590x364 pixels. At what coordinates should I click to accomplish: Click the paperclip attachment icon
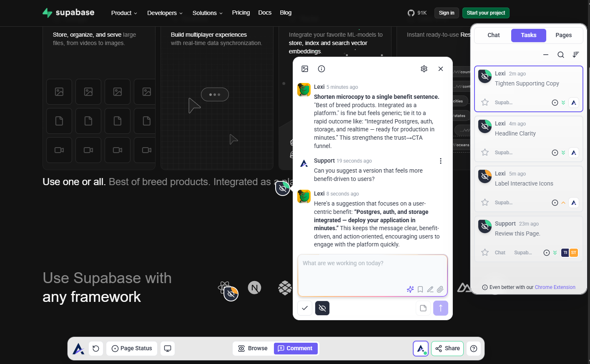click(440, 289)
